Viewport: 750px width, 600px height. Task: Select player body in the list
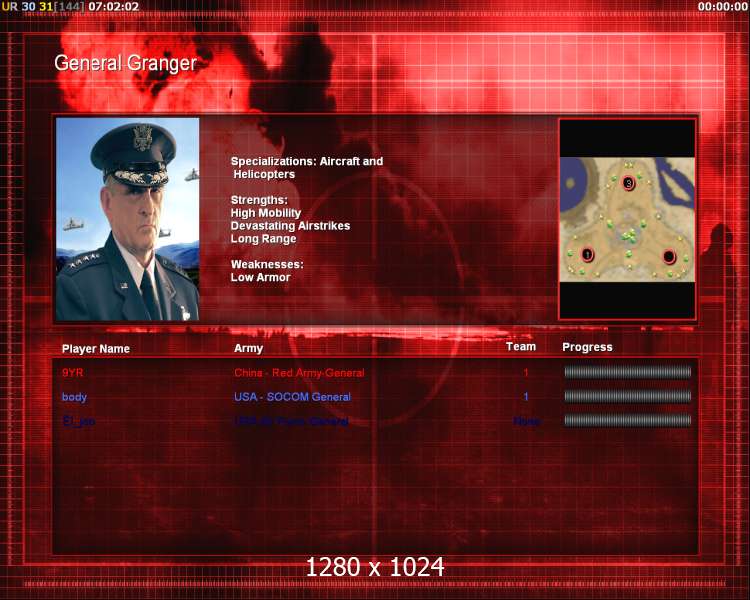pyautogui.click(x=74, y=397)
